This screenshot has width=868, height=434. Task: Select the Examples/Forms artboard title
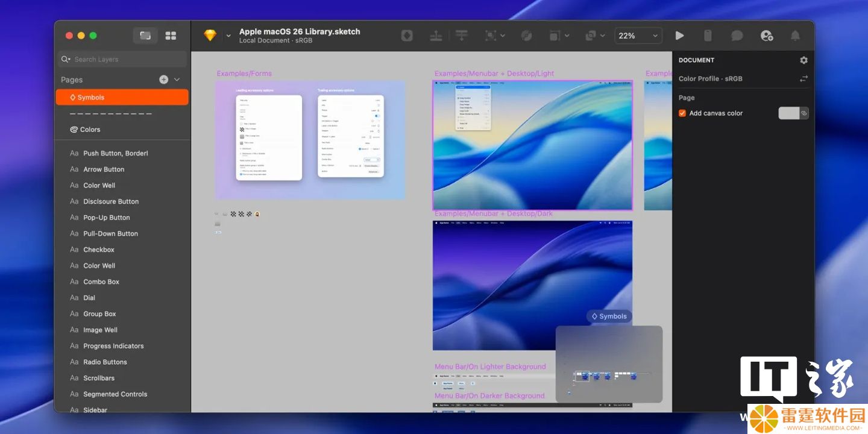[244, 74]
